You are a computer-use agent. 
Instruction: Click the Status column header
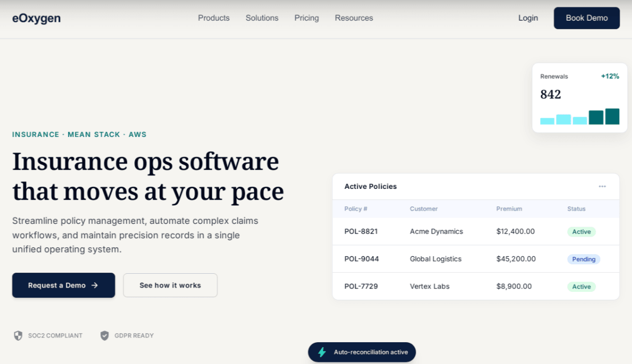(576, 209)
